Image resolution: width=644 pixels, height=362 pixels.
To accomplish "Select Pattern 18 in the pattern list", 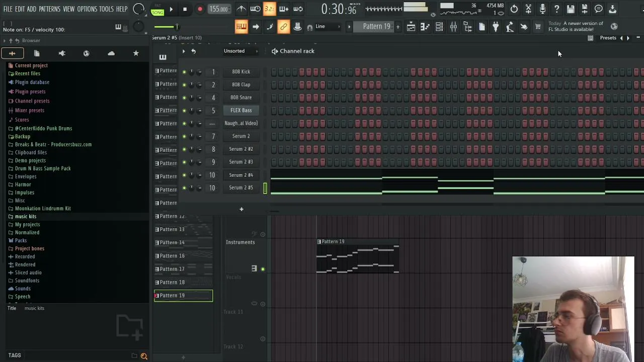I will (183, 283).
